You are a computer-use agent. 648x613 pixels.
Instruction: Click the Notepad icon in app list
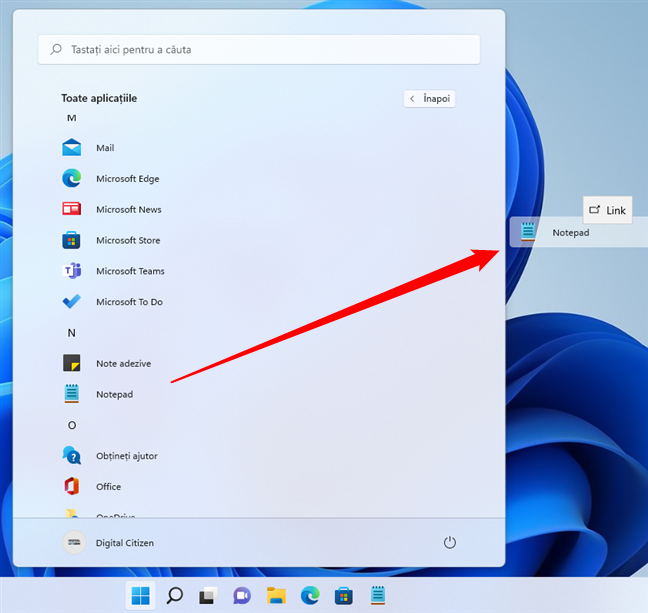click(71, 394)
